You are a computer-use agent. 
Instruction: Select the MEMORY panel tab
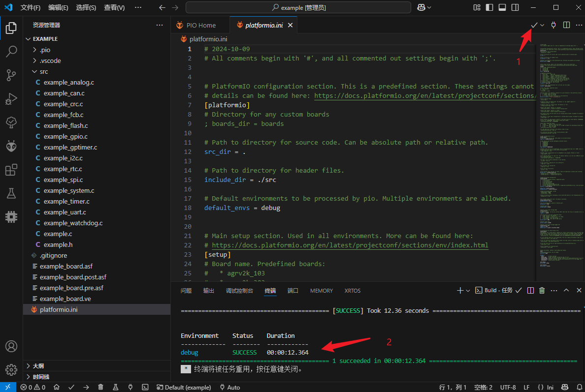321,290
